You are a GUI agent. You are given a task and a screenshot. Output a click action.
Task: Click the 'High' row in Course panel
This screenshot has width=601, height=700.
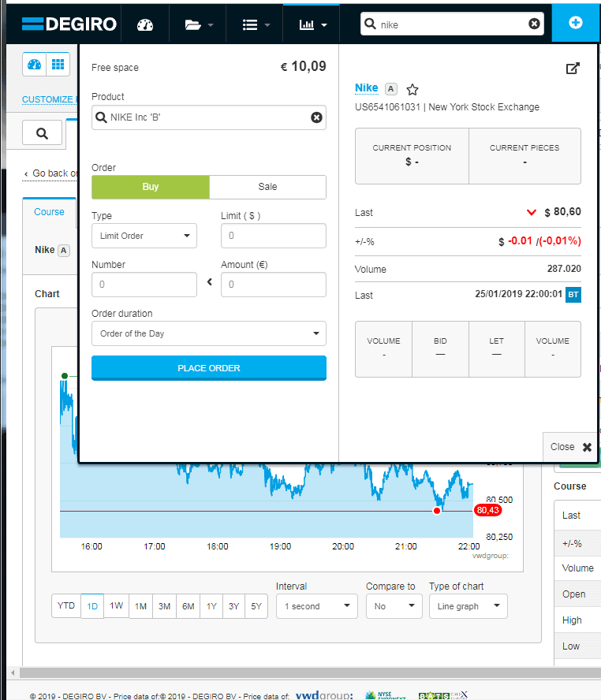point(577,620)
